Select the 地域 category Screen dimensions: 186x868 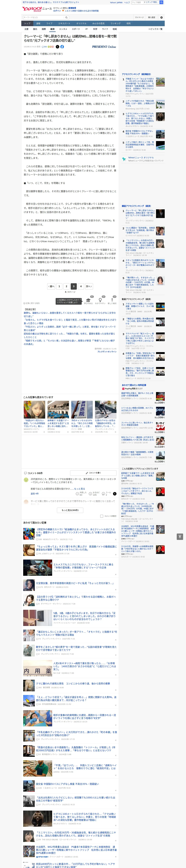coord(114,29)
